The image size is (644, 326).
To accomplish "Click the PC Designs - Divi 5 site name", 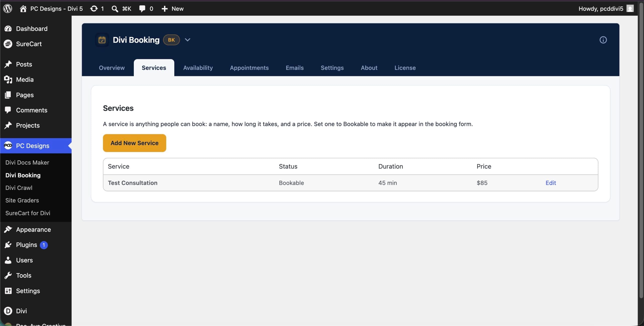I will [x=56, y=9].
